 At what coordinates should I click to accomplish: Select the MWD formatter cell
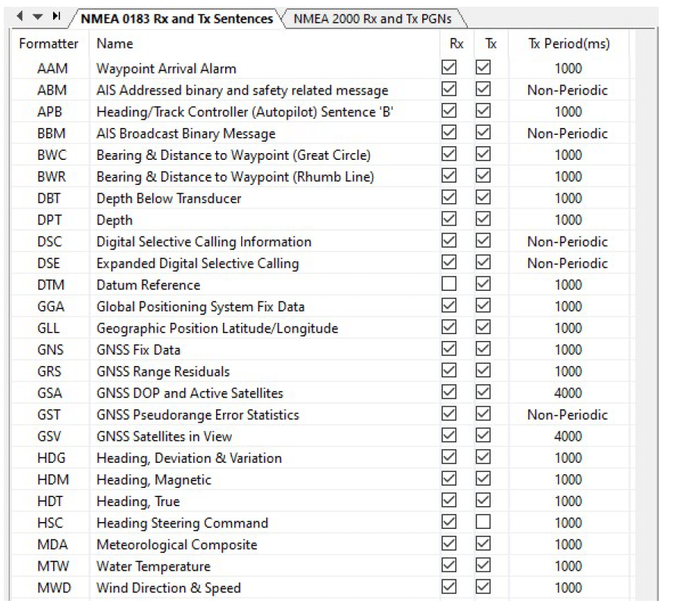(54, 588)
